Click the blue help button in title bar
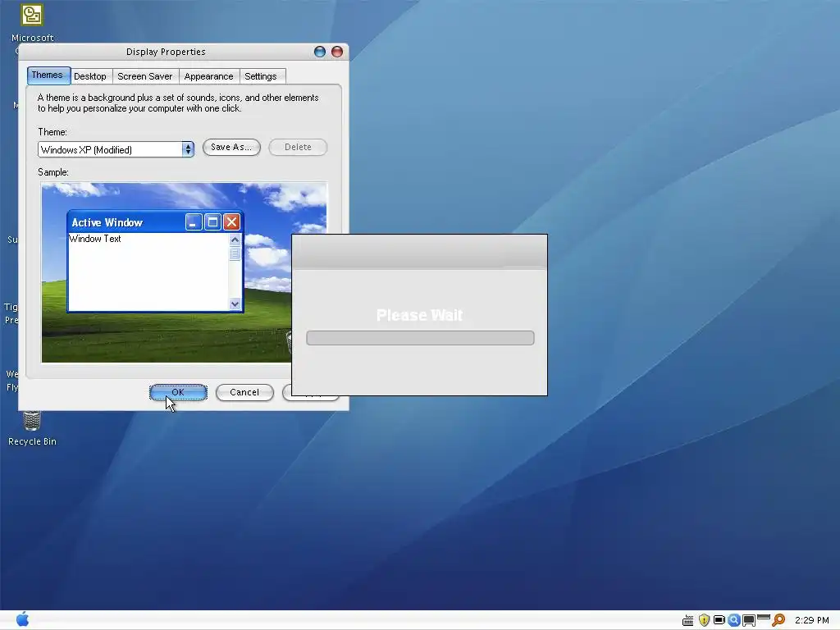This screenshot has width=840, height=630. pyautogui.click(x=320, y=52)
